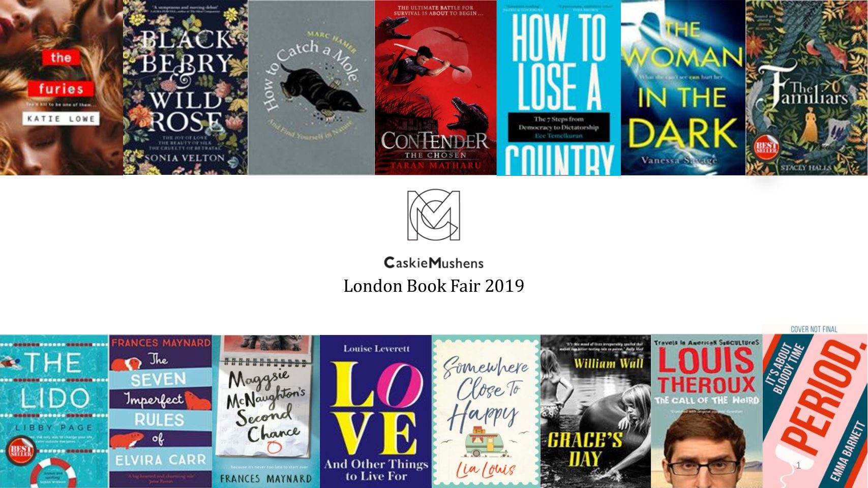This screenshot has height=488, width=868.
Task: Select The Furies book cover
Action: tap(62, 87)
